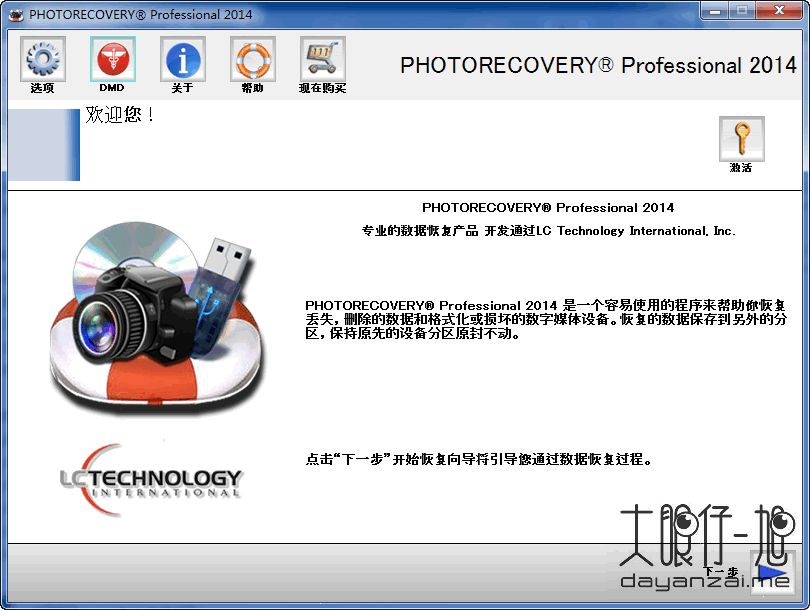810x610 pixels.
Task: Open the 关于 about info icon
Action: point(183,59)
